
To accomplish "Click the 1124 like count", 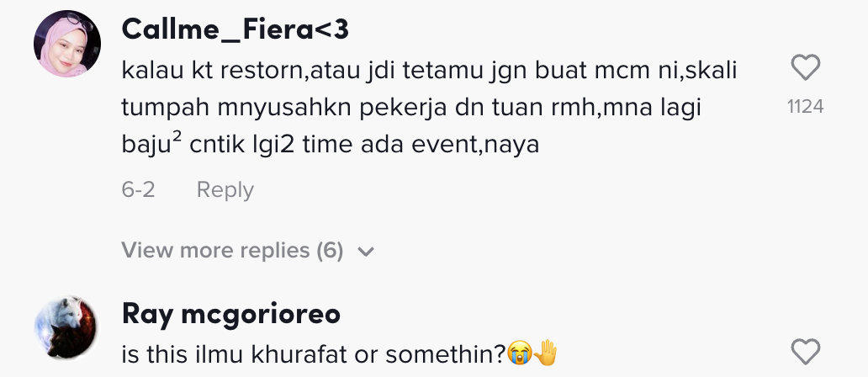I will (805, 107).
